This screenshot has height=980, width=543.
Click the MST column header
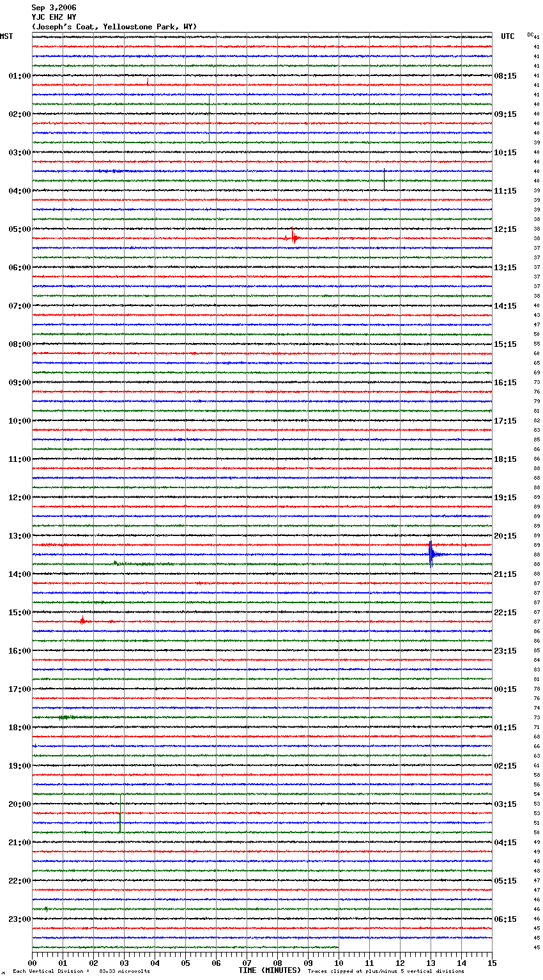[6, 36]
